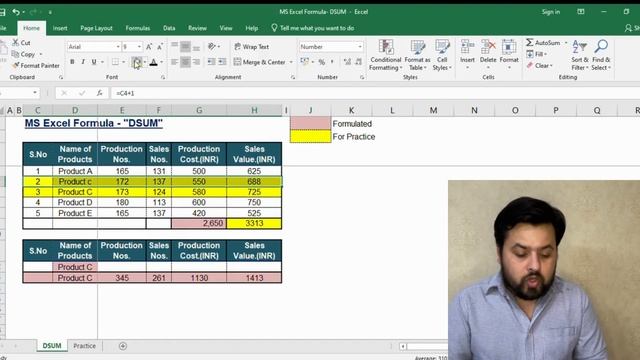Click the Orientation text angle icon
The width and height of the screenshot is (640, 360).
212,47
